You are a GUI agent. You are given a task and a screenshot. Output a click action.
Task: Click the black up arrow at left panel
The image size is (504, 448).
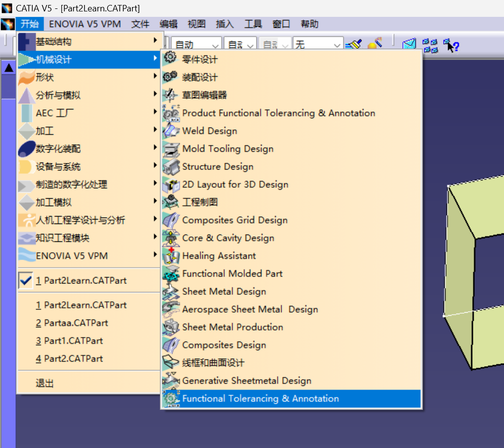point(9,68)
